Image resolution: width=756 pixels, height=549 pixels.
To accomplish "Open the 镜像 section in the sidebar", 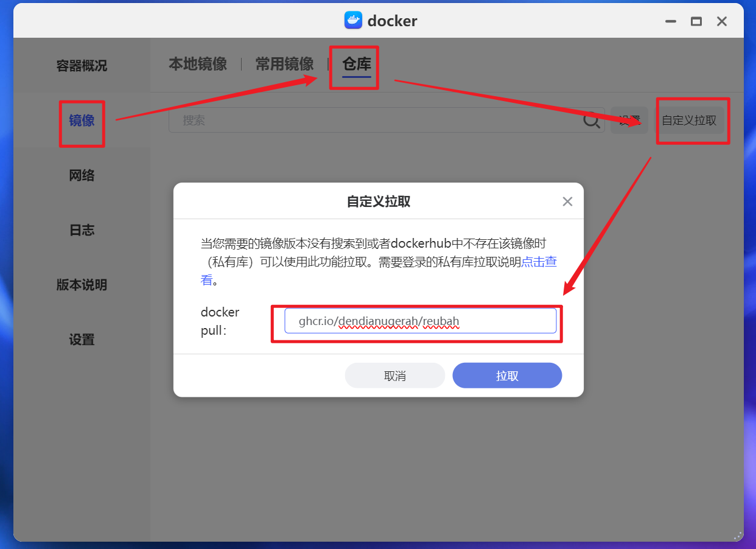I will coord(82,124).
